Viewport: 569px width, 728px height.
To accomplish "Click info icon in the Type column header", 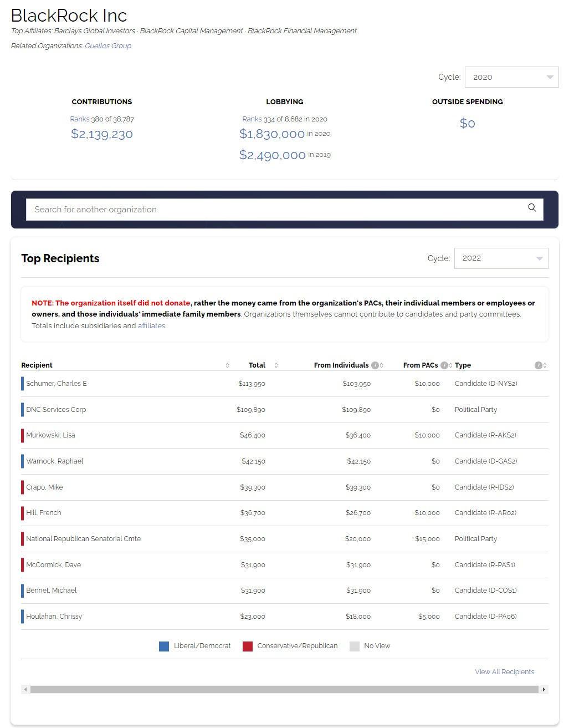I will 538,365.
